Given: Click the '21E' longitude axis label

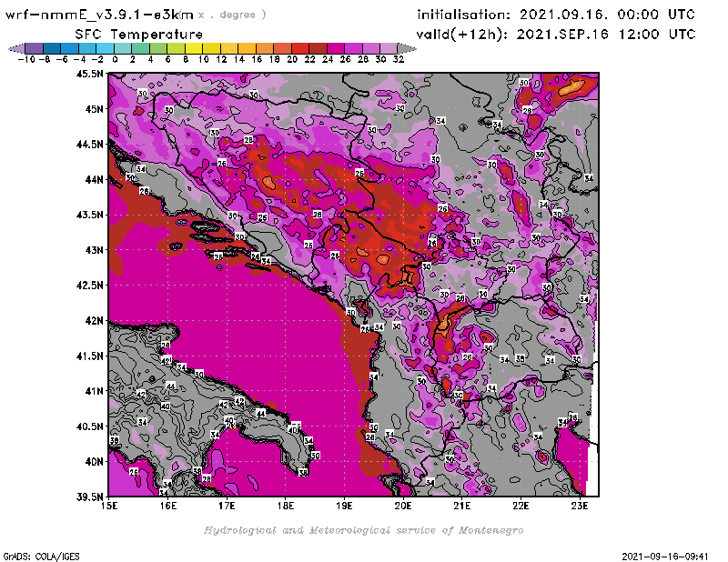Looking at the screenshot, I should point(461,506).
